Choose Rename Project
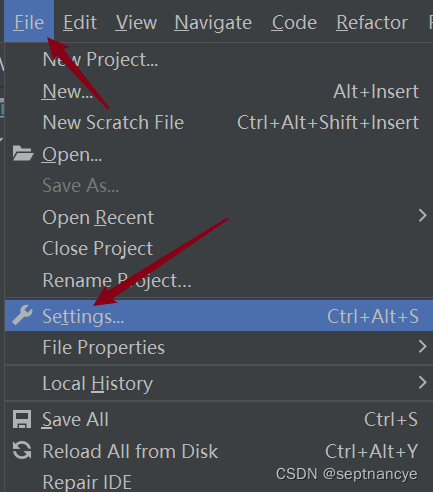This screenshot has height=492, width=433. tap(117, 280)
